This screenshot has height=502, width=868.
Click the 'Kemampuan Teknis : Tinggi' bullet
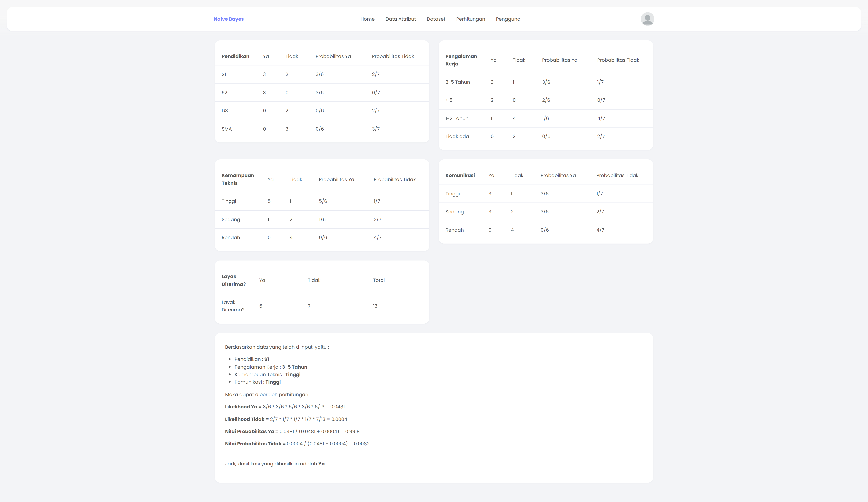click(x=267, y=374)
